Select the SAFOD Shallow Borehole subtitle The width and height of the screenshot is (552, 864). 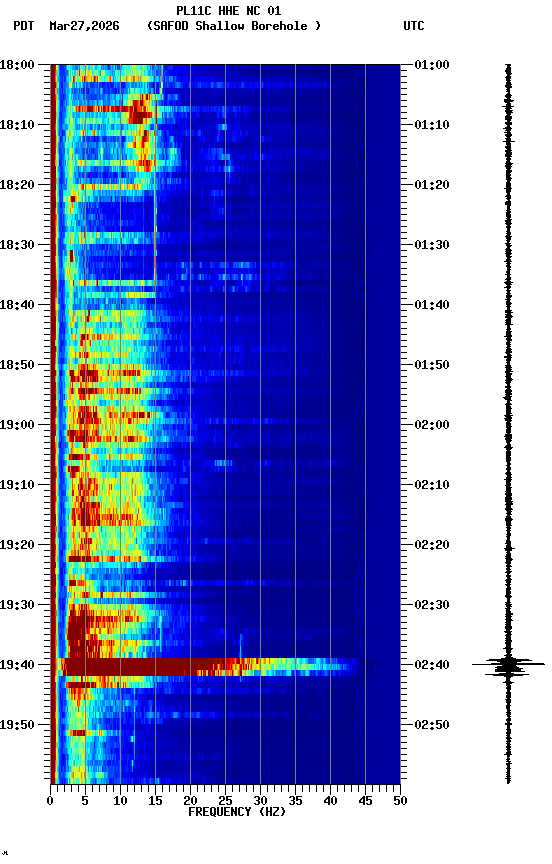coord(234,26)
